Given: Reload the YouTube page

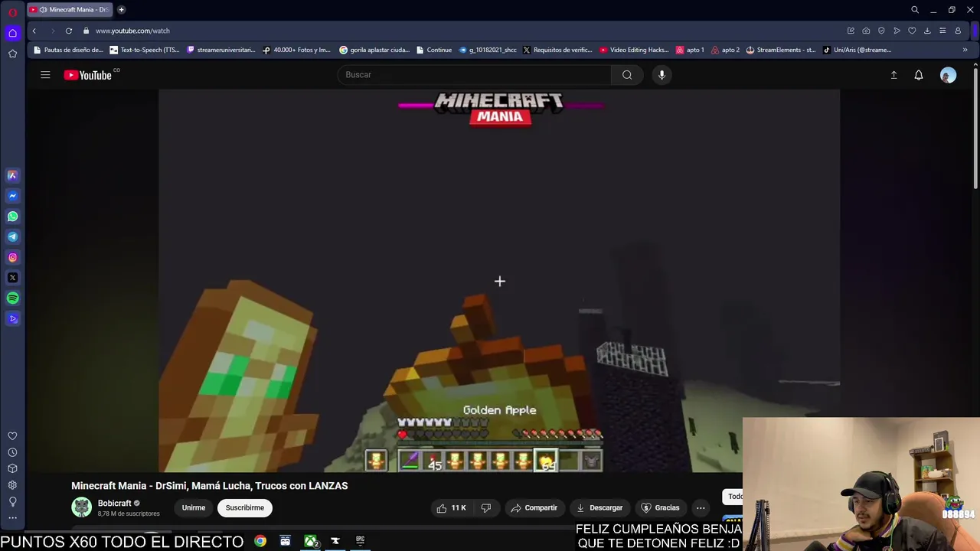Looking at the screenshot, I should (69, 31).
